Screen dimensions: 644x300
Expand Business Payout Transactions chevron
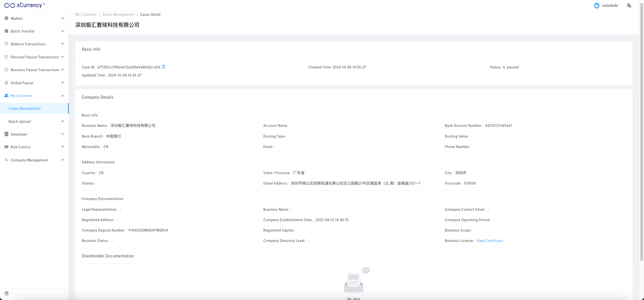coord(62,70)
